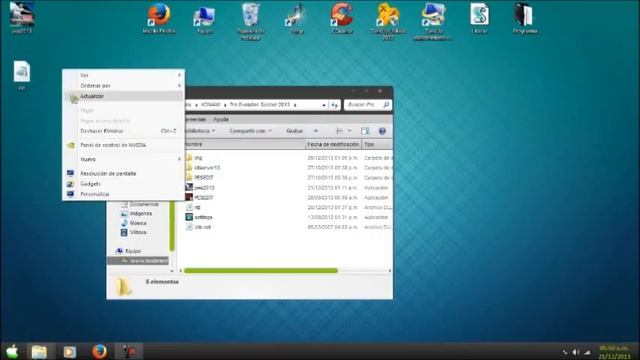
Task: Open the Equipo computer desktop icon
Action: pyautogui.click(x=204, y=19)
